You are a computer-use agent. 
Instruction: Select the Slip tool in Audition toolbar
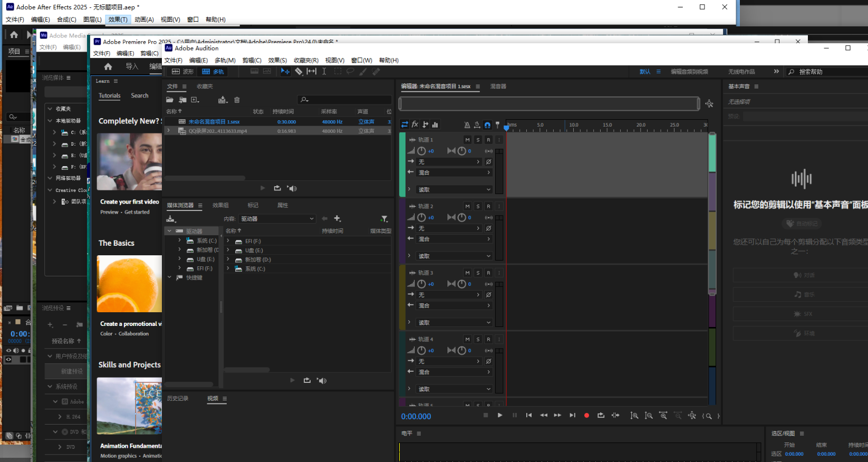(x=312, y=71)
